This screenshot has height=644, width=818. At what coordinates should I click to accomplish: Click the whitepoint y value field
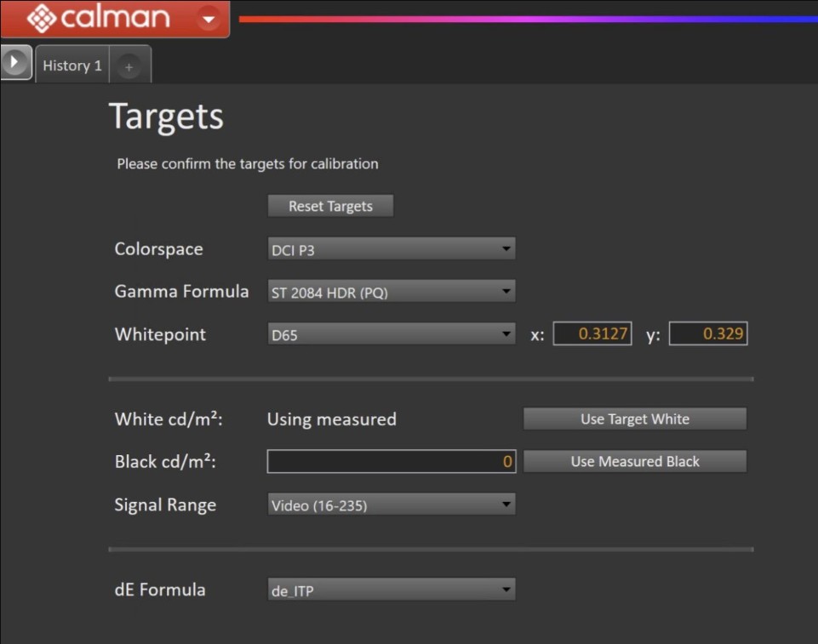point(707,334)
